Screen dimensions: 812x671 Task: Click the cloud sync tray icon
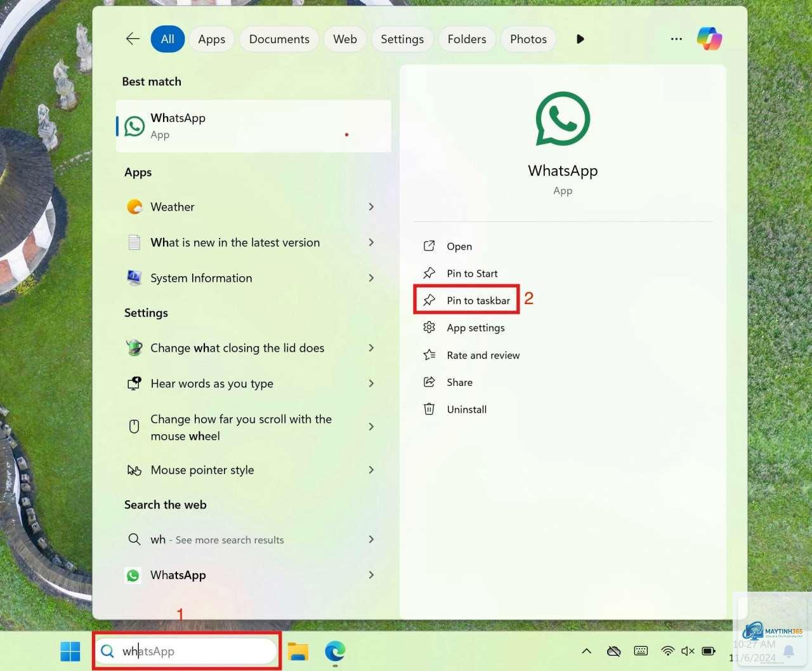(613, 651)
